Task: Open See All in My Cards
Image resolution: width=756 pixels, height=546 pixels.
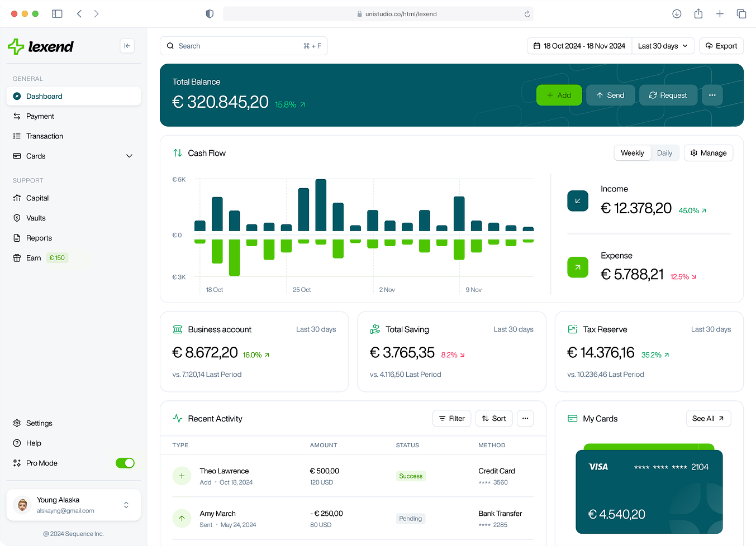Action: pos(708,418)
